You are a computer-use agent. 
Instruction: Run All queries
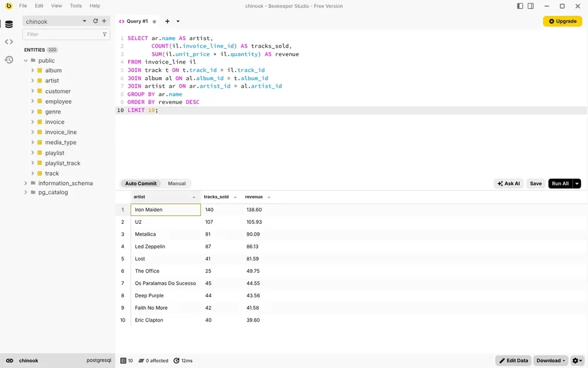[x=560, y=184]
